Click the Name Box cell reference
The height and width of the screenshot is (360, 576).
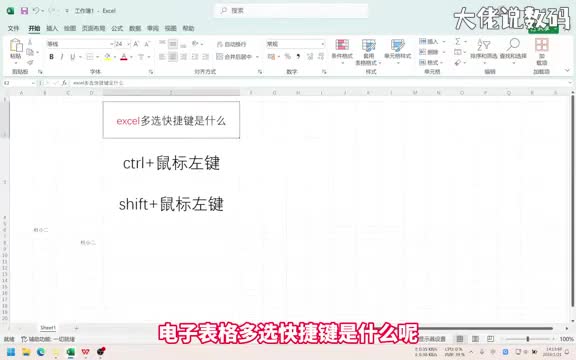(18, 83)
